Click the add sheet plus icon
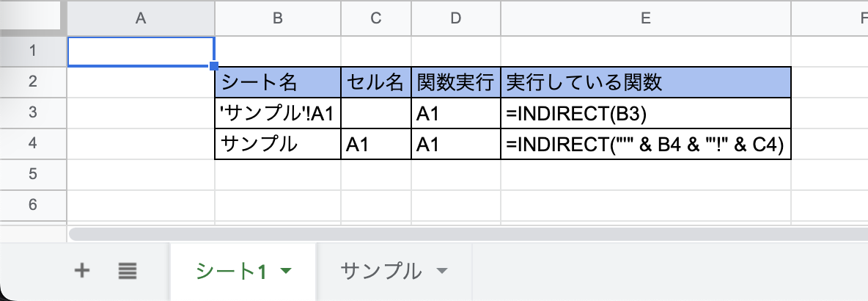868x301 pixels. pyautogui.click(x=82, y=271)
